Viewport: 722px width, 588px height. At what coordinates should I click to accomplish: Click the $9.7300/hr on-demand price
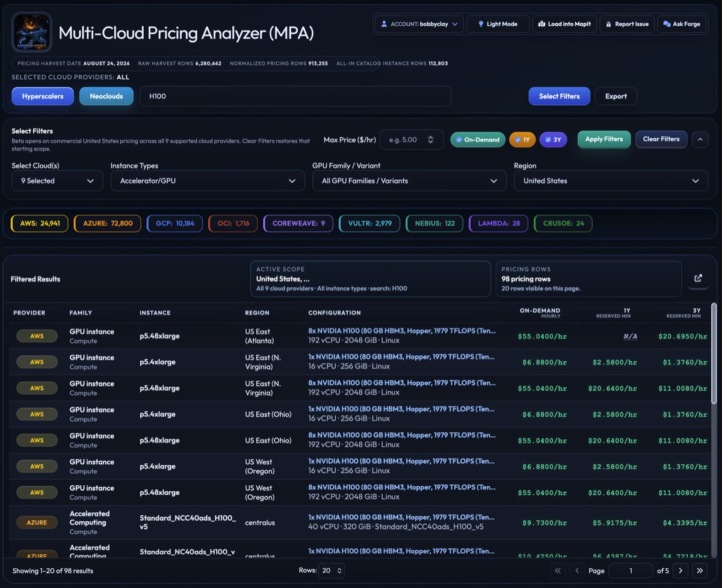(545, 523)
